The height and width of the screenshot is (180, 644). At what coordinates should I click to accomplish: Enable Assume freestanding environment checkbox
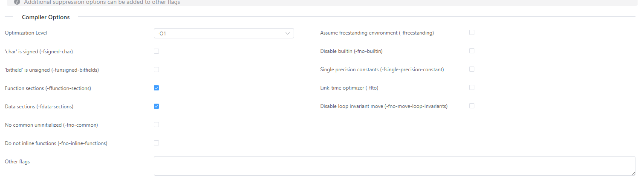(472, 32)
